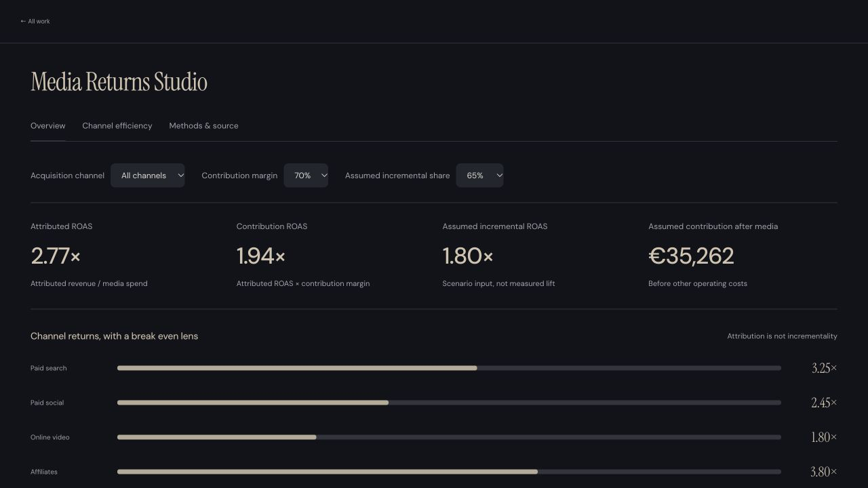Click the 'Contribution margin' filter label

click(x=239, y=176)
